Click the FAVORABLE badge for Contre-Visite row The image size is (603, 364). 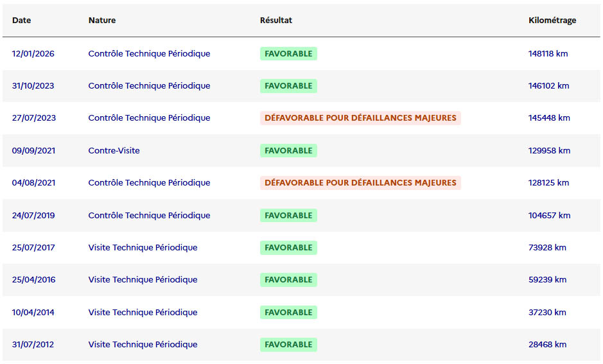[x=288, y=151]
